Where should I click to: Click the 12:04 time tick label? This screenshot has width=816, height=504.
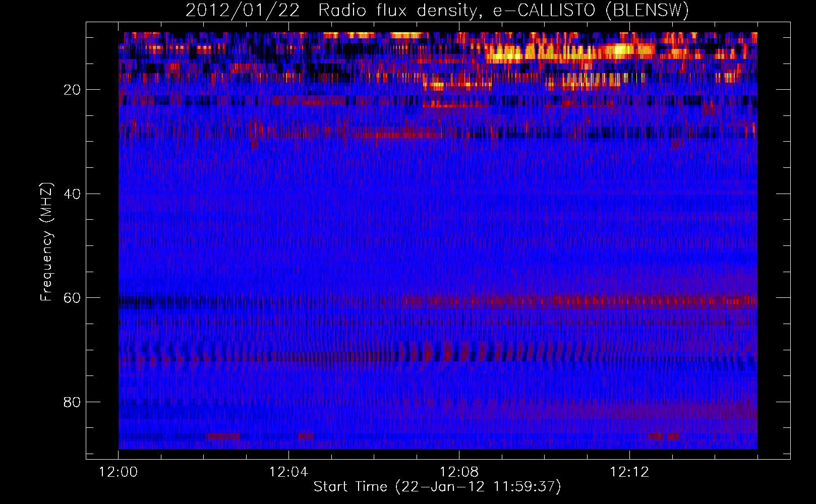(x=288, y=472)
